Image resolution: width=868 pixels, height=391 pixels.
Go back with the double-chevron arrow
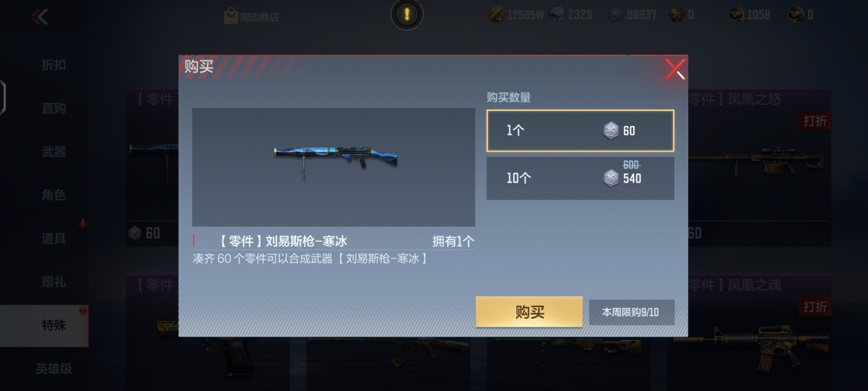[40, 17]
